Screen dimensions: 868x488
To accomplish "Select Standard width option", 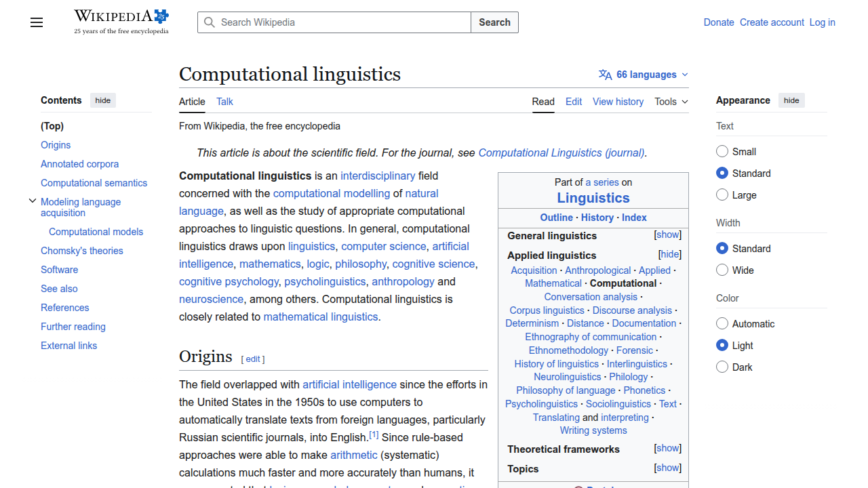I will pos(722,248).
